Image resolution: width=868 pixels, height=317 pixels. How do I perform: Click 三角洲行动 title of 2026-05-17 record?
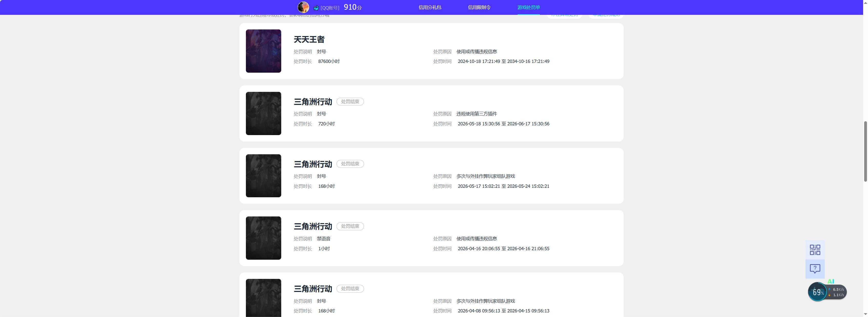[313, 164]
